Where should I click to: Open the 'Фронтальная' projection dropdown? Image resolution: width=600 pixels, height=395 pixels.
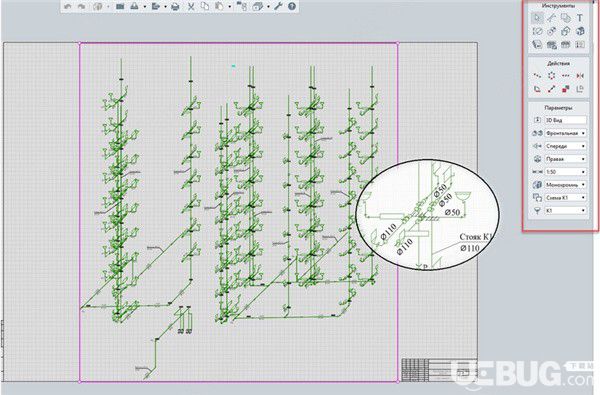(x=566, y=133)
